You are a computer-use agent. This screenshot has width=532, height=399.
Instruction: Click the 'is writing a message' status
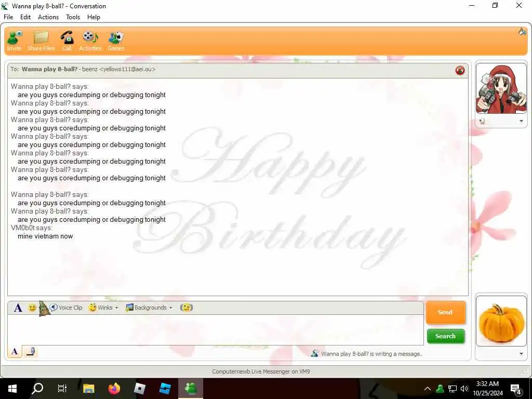pos(371,354)
